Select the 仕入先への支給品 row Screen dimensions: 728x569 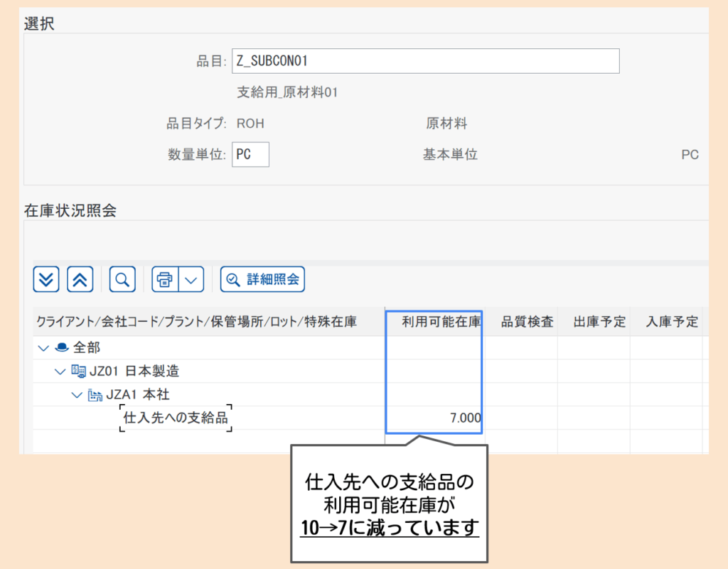coord(176,418)
